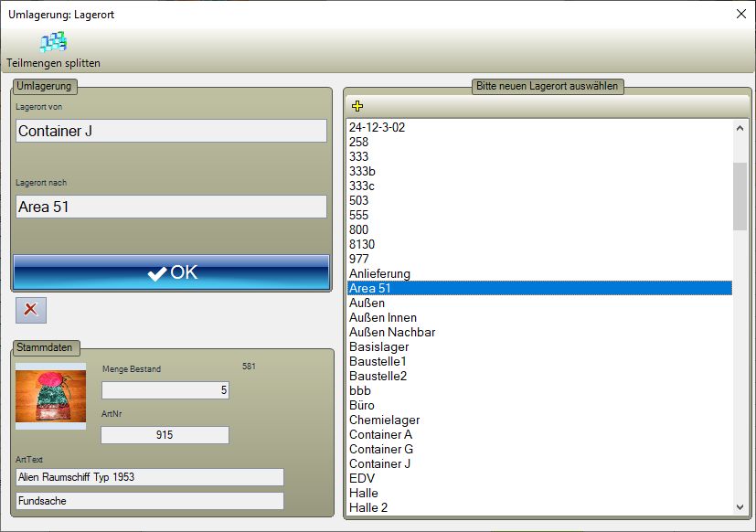Close the Umlagerung dialog window
The width and height of the screenshot is (756, 532).
(x=741, y=14)
